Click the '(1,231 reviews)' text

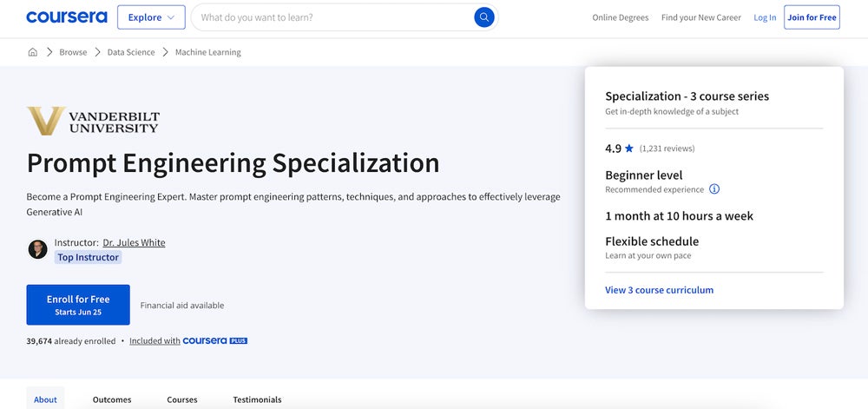click(x=667, y=148)
